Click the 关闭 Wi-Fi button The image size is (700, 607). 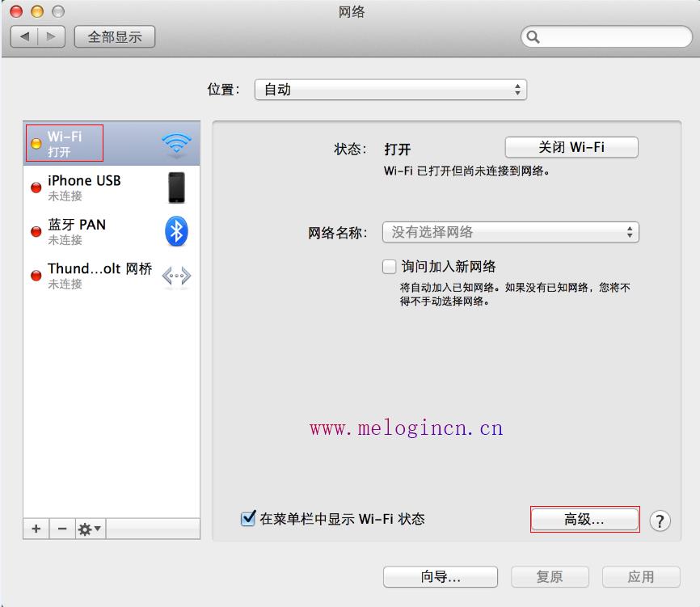coord(571,147)
